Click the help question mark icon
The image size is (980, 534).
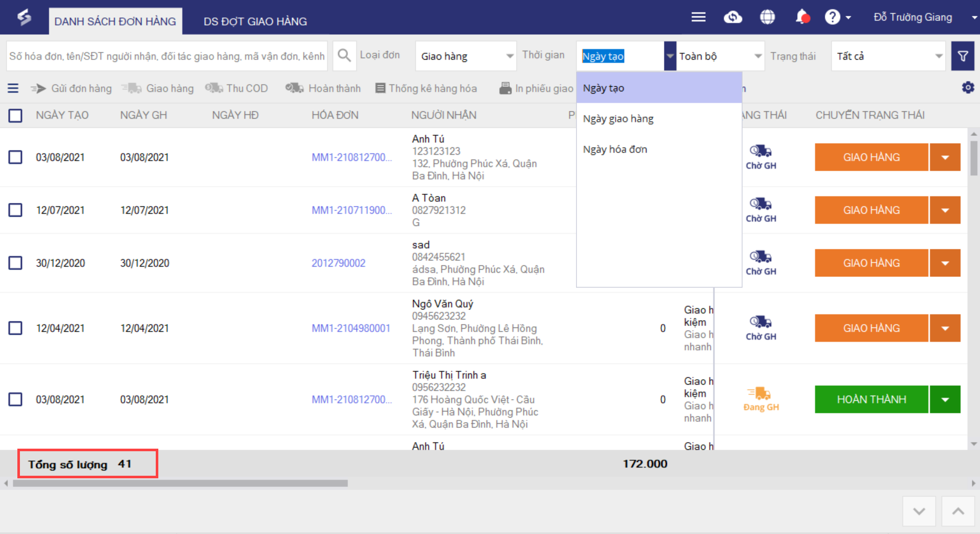832,17
